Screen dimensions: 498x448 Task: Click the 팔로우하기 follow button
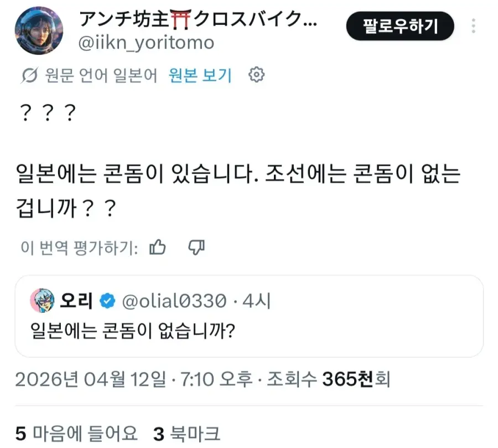tap(401, 24)
